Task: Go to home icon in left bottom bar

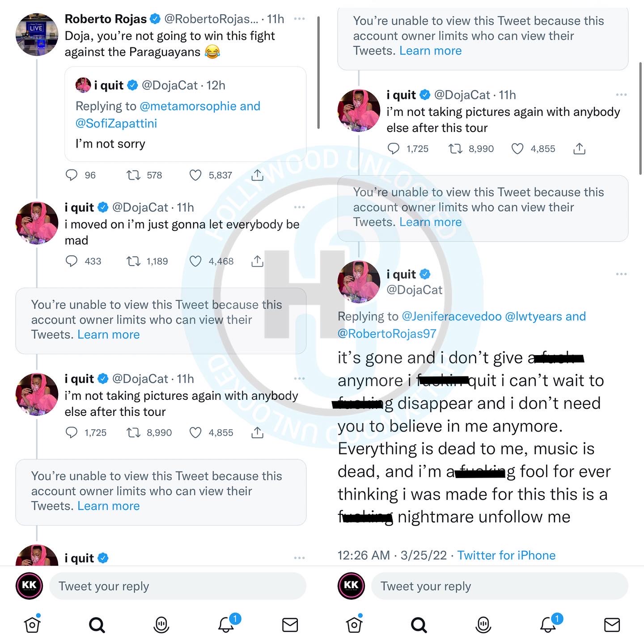Action: [32, 625]
